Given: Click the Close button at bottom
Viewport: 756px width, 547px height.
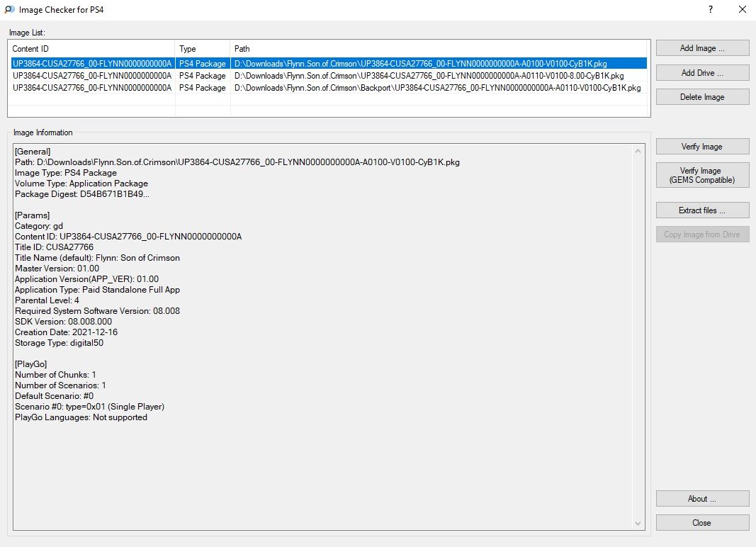Looking at the screenshot, I should [x=702, y=523].
